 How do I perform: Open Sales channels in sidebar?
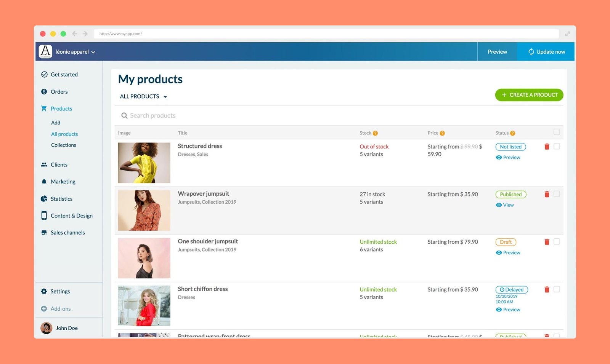68,233
